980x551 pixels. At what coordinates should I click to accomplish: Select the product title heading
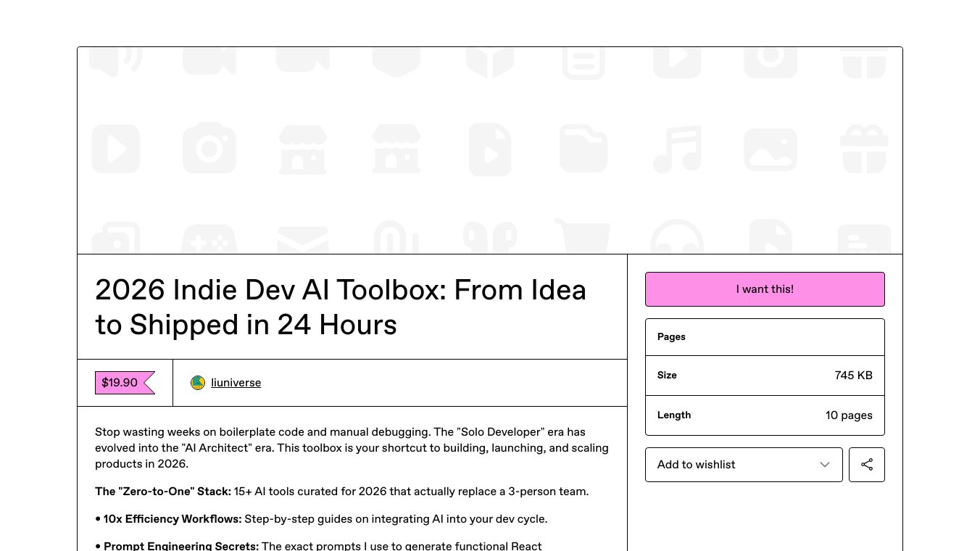tap(341, 307)
